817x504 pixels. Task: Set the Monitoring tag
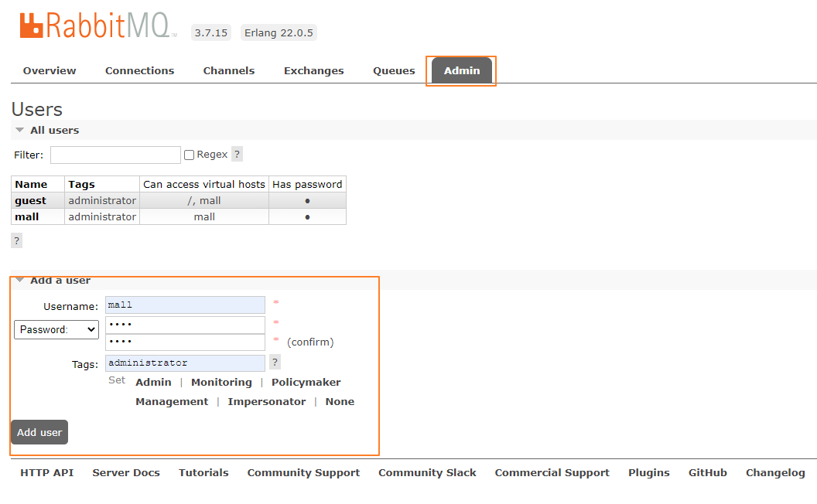(x=221, y=383)
